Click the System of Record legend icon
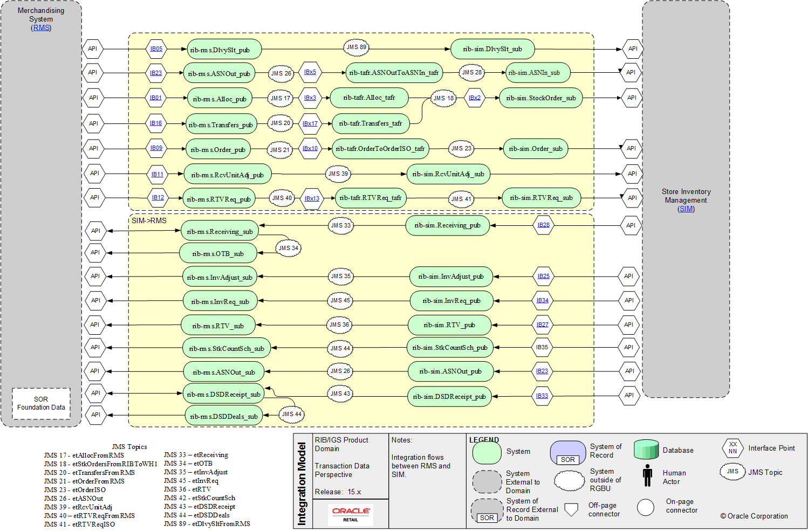The image size is (808, 532). pyautogui.click(x=568, y=453)
